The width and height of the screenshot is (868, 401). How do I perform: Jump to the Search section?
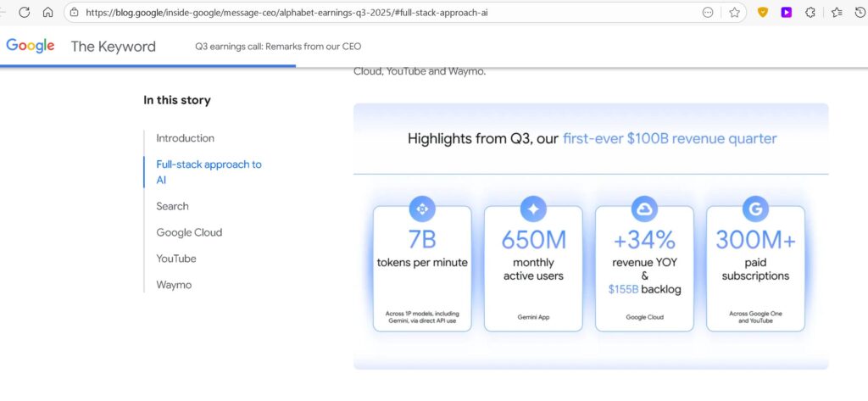pyautogui.click(x=172, y=206)
